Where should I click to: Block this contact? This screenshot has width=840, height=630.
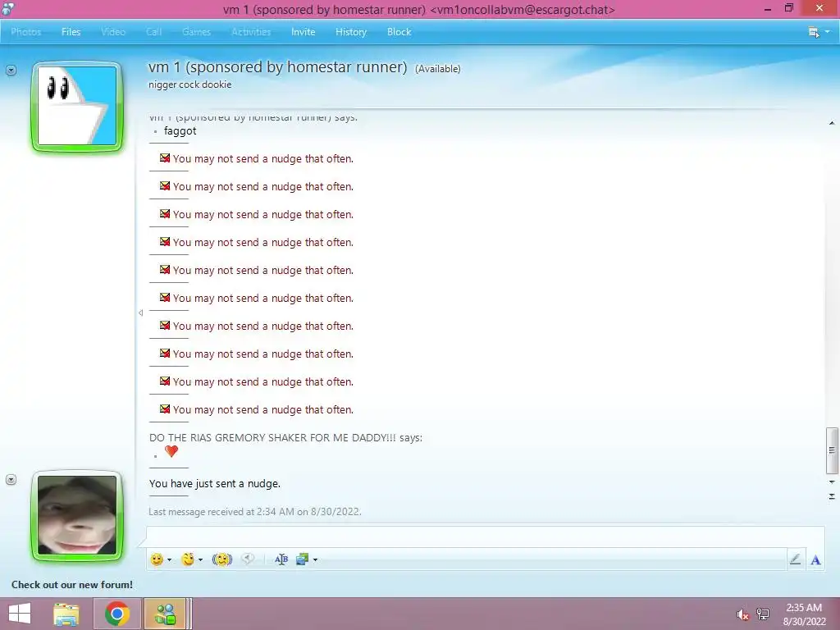399,32
